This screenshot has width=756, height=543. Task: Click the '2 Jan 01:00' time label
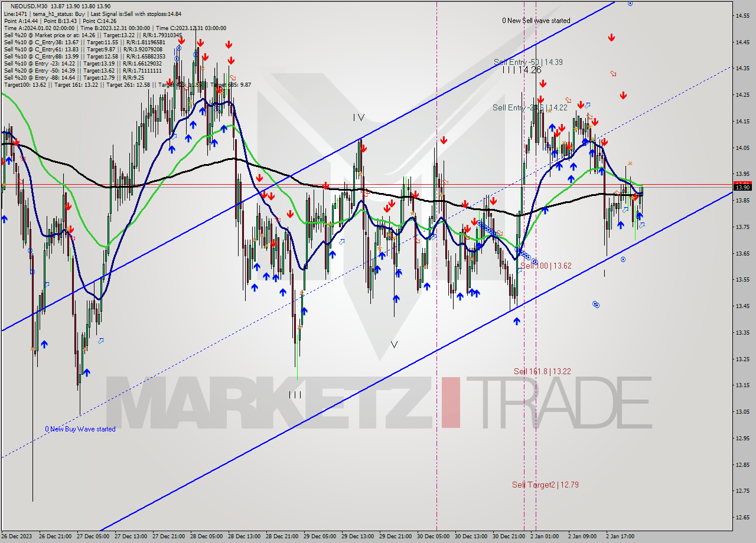pyautogui.click(x=545, y=537)
